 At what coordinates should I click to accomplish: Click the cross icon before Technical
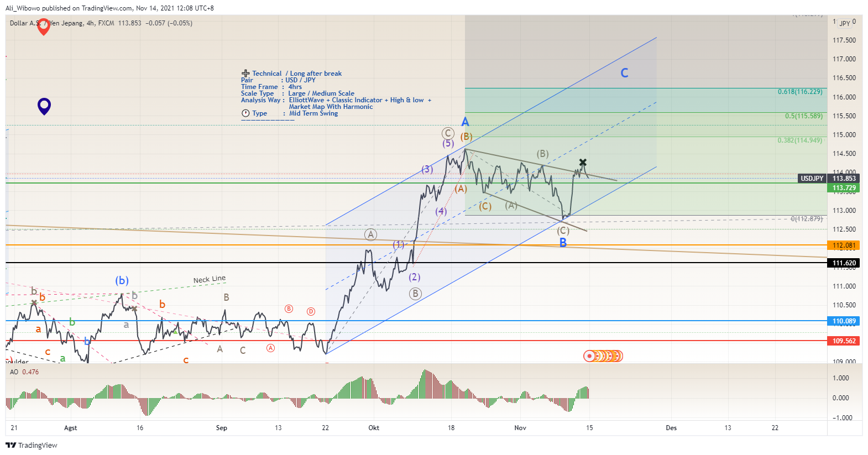click(x=245, y=74)
